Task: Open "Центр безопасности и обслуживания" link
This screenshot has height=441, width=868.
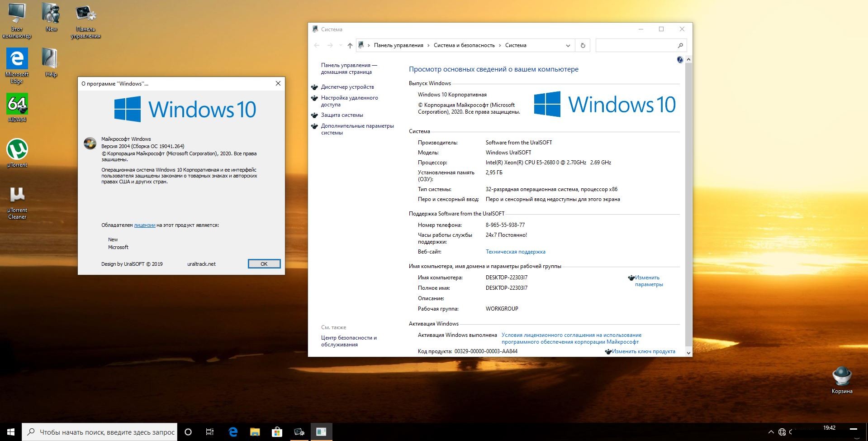Action: 349,341
